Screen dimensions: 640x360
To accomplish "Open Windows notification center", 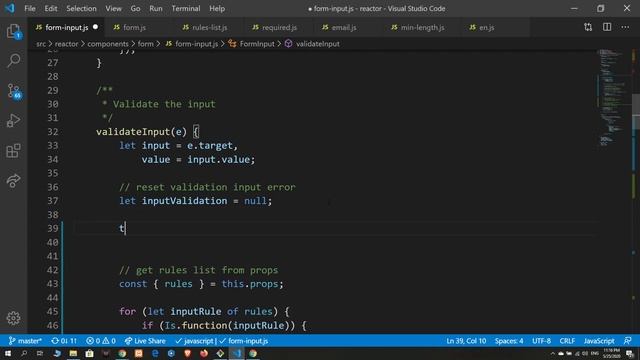I will click(630, 353).
